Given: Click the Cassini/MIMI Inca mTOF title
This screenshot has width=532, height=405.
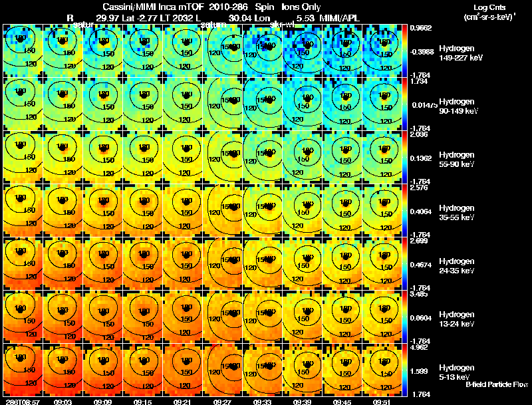Looking at the screenshot, I should click(153, 7).
